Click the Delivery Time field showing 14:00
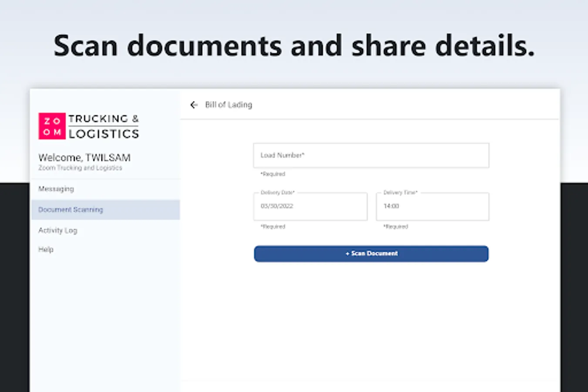Viewport: 588px width, 392px height. [432, 206]
